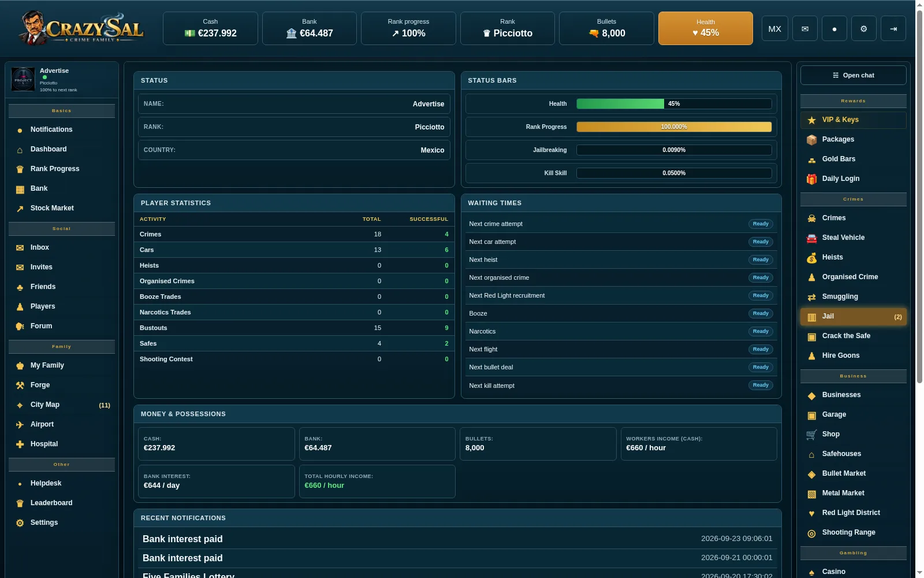Open the Bullet Market page
Image resolution: width=924 pixels, height=578 pixels.
[x=853, y=473]
